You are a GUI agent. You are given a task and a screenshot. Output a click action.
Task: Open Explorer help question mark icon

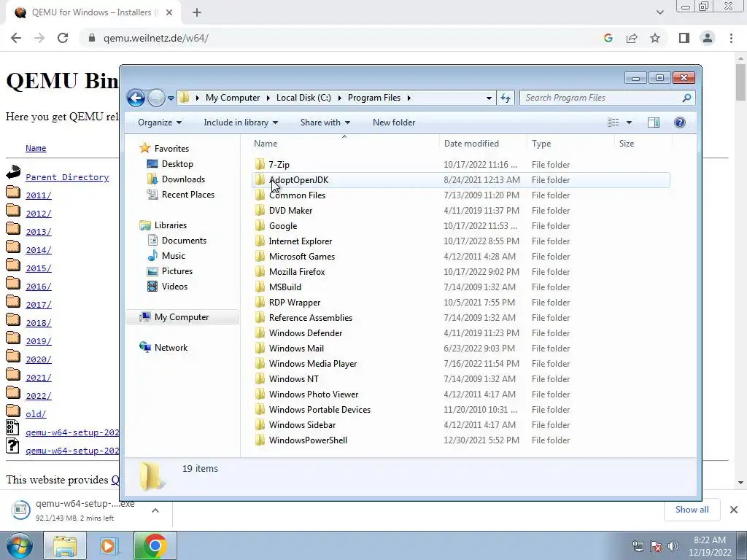coord(680,122)
